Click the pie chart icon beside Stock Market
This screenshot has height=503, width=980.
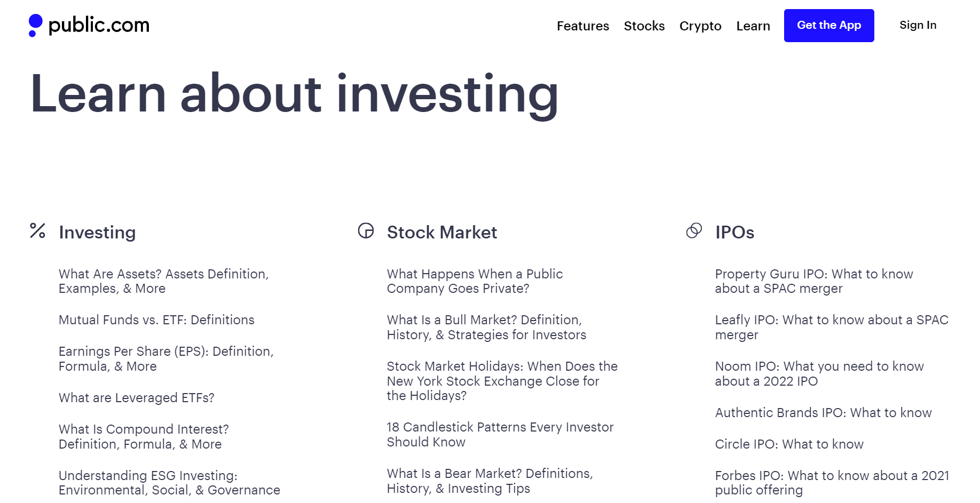point(366,230)
